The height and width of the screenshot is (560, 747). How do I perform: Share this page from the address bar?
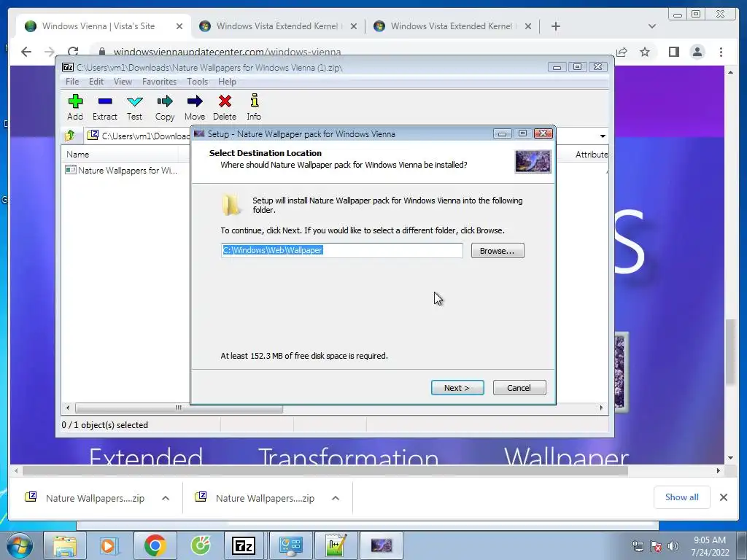(x=622, y=52)
